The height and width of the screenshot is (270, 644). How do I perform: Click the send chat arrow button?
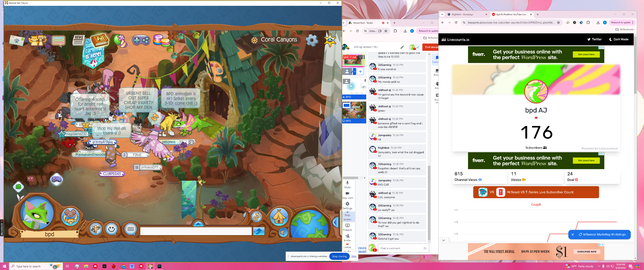(259, 231)
